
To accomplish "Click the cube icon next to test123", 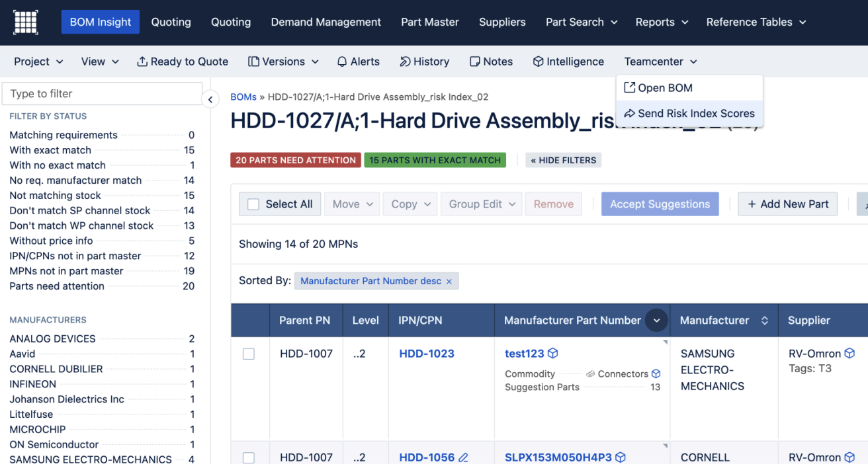I will coord(553,354).
